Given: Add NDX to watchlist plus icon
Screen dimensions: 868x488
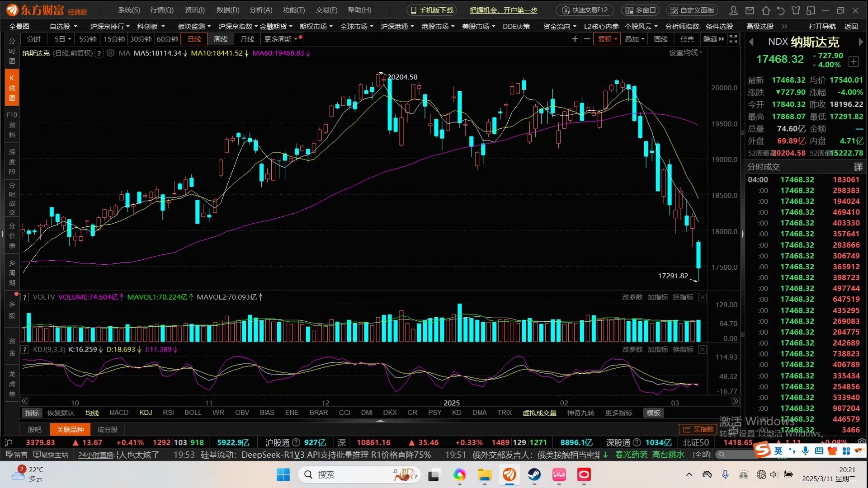Looking at the screenshot, I should 854,61.
